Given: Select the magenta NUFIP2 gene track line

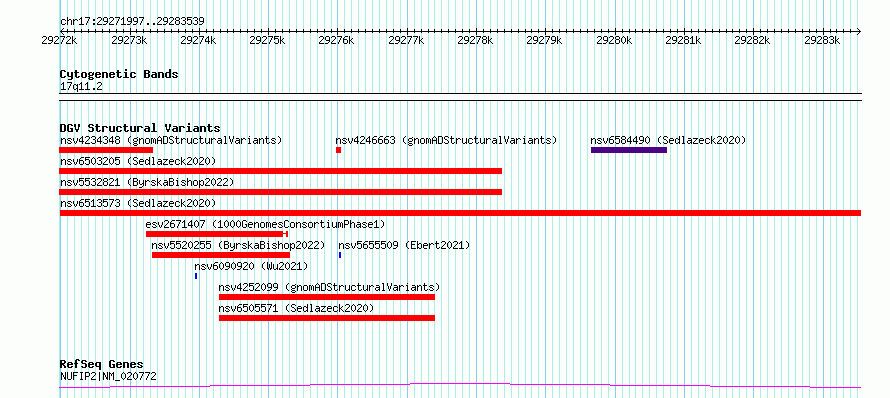Looking at the screenshot, I should click(460, 386).
